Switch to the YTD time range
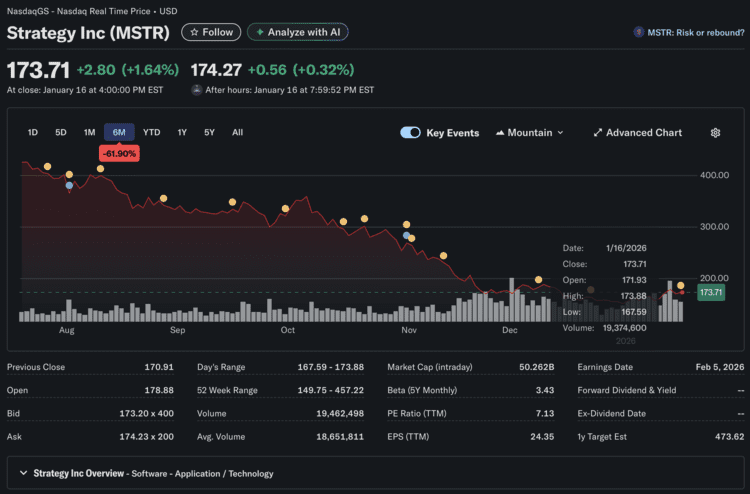This screenshot has width=750, height=494. [151, 132]
